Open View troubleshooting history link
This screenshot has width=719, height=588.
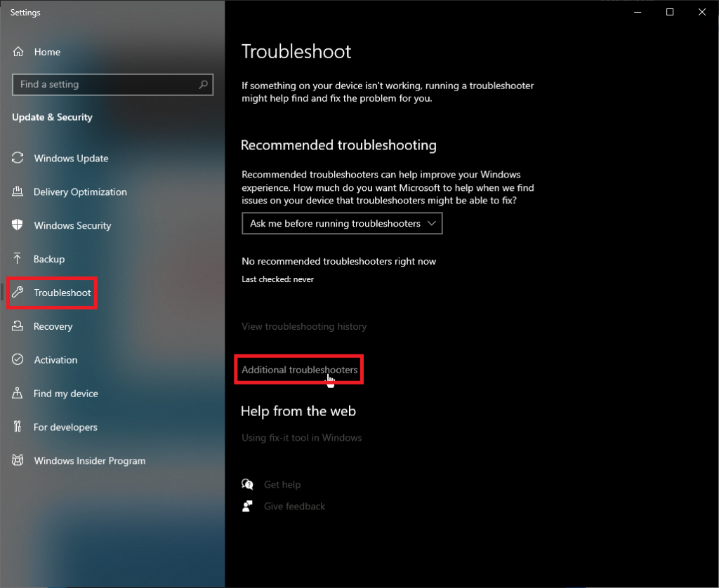(x=304, y=326)
